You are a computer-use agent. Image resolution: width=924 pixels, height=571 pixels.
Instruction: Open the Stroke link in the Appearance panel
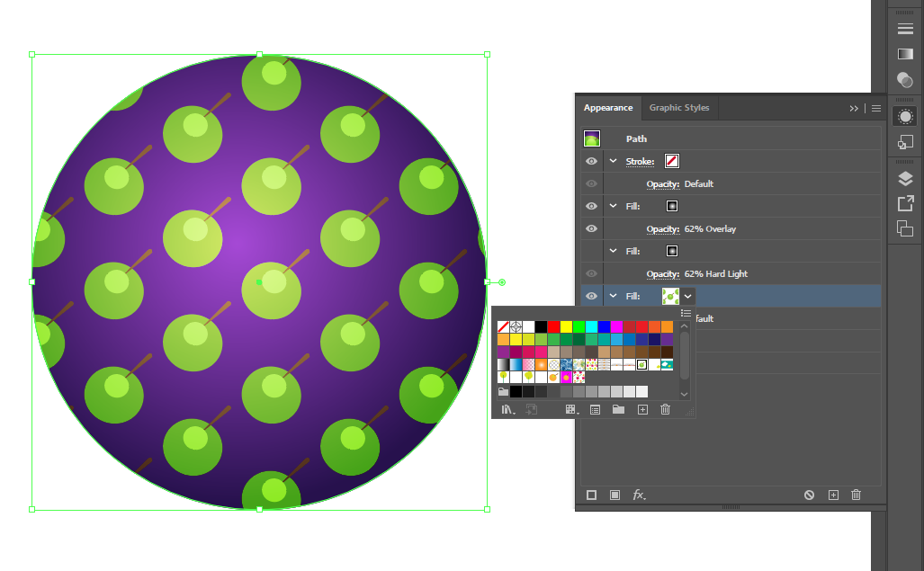click(x=640, y=161)
